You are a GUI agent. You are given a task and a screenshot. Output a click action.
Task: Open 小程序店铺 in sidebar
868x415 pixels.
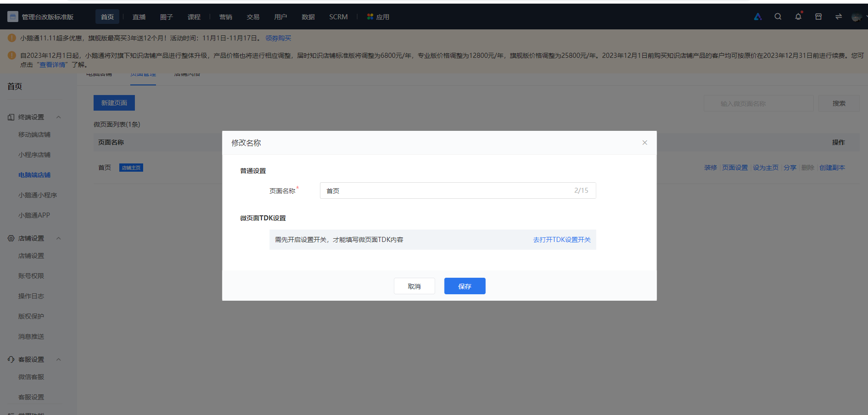click(x=34, y=155)
